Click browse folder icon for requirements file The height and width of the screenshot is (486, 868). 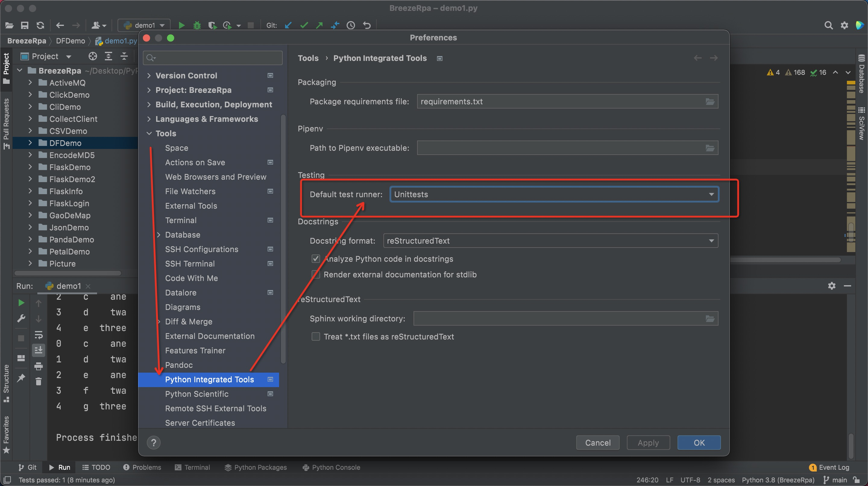pyautogui.click(x=710, y=101)
